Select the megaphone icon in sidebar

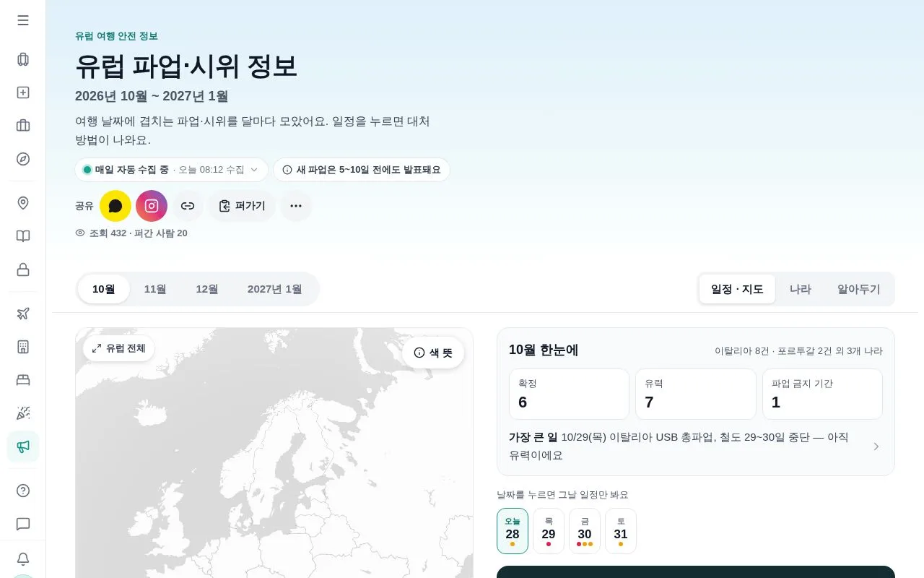click(x=23, y=447)
